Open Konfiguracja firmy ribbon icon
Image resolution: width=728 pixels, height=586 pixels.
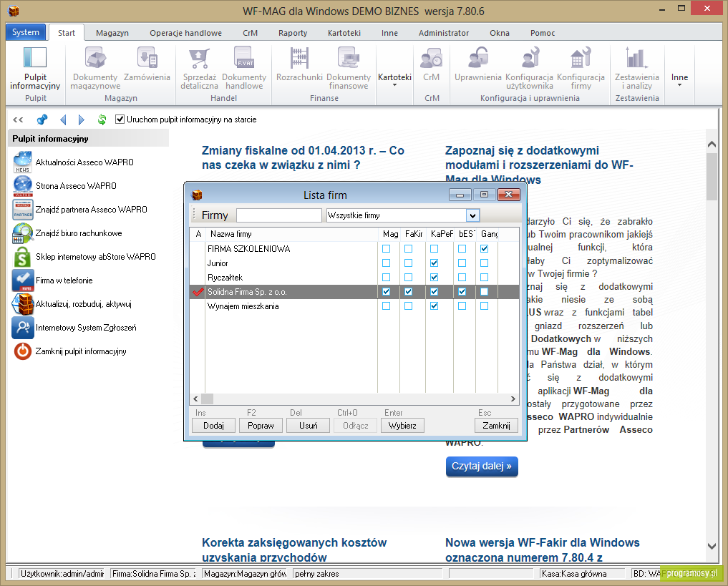[581, 58]
